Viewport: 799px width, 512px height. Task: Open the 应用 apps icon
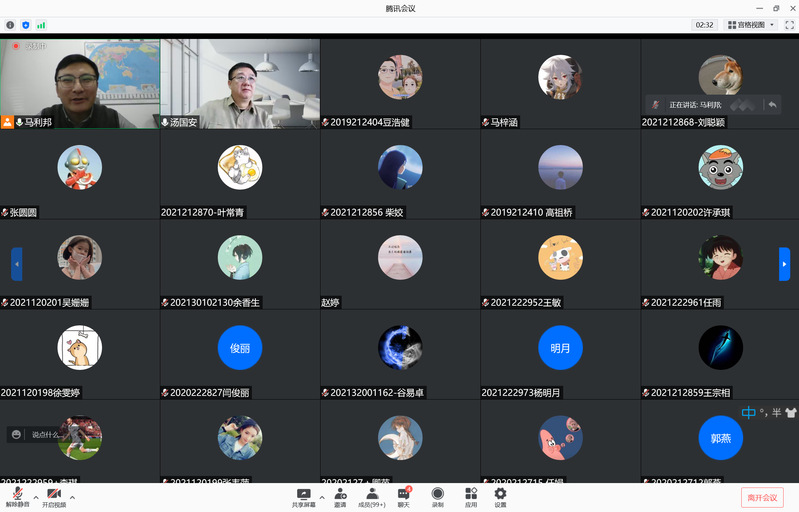click(470, 496)
